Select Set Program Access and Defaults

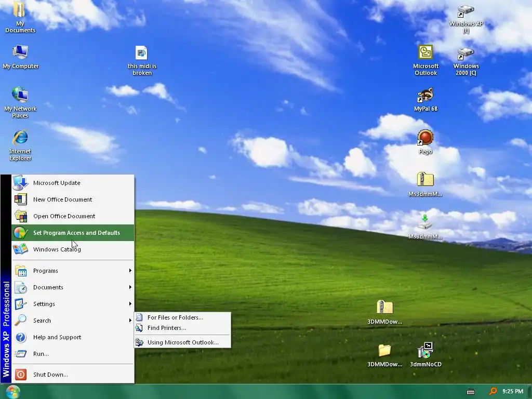[x=73, y=233]
